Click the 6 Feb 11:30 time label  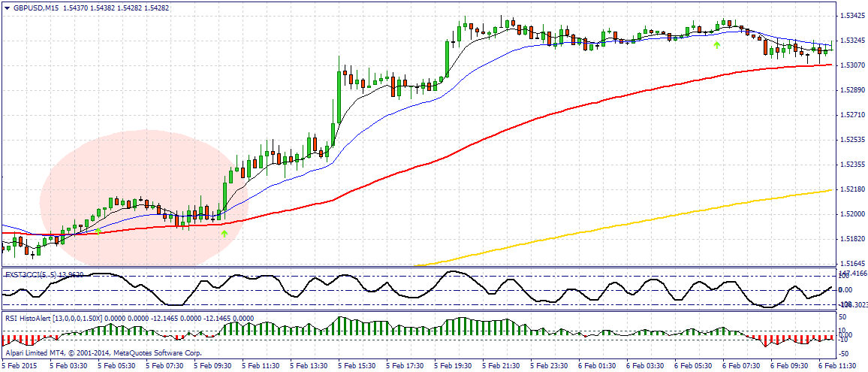[x=838, y=367]
